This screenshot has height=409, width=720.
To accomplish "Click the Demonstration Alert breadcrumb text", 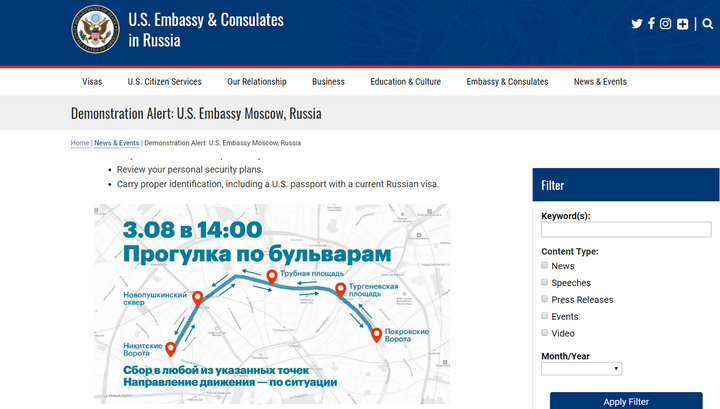I will click(223, 143).
